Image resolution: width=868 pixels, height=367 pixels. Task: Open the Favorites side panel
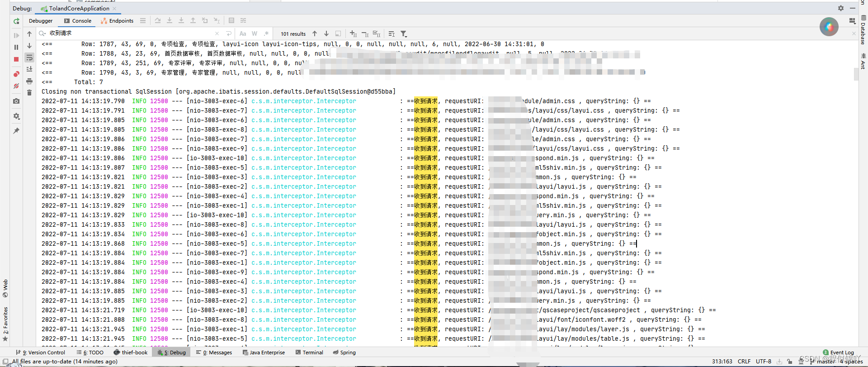5,324
